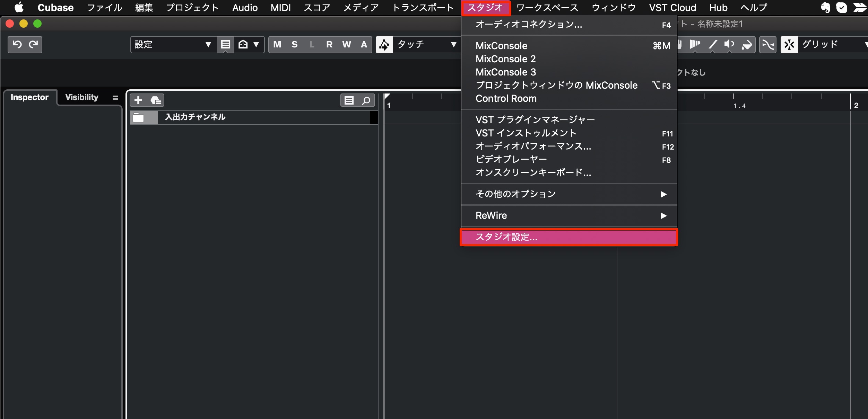Open the MIDI menu
This screenshot has height=419, width=868.
(x=281, y=8)
